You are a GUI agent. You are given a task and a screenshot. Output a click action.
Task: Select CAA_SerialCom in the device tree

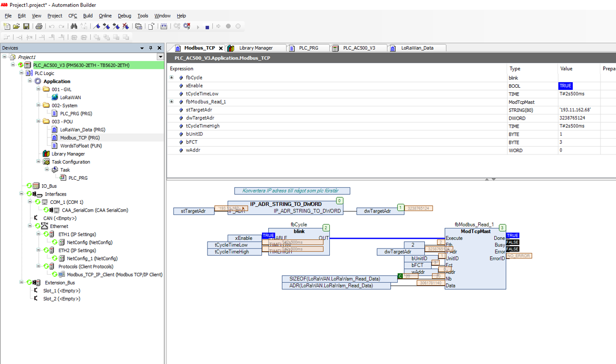click(95, 210)
